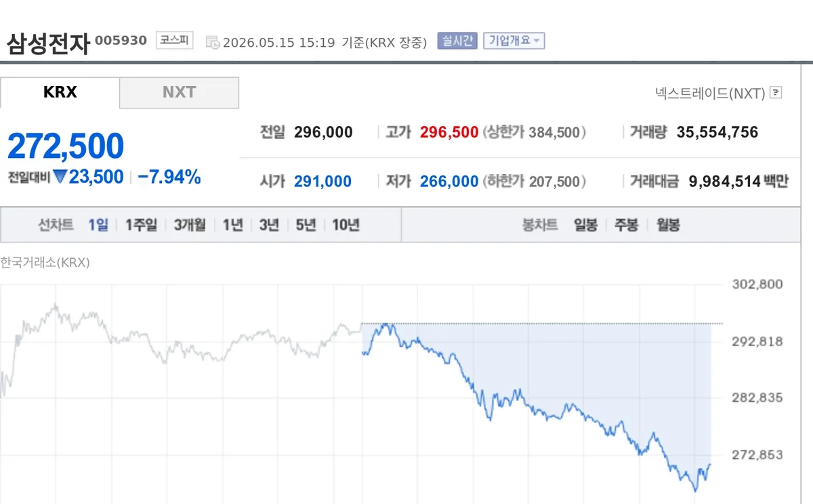The width and height of the screenshot is (813, 504).
Task: Pick the 10년 chart range
Action: pos(346,225)
